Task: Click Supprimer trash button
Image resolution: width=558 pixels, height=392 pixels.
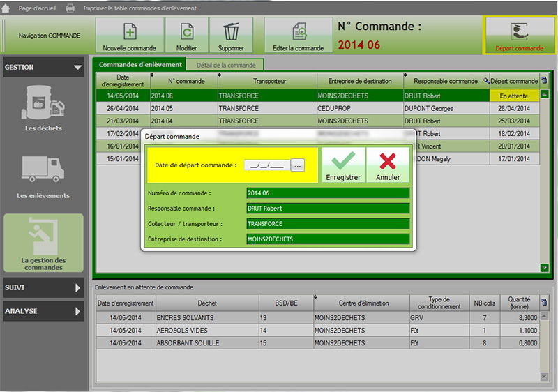Action: pos(231,35)
